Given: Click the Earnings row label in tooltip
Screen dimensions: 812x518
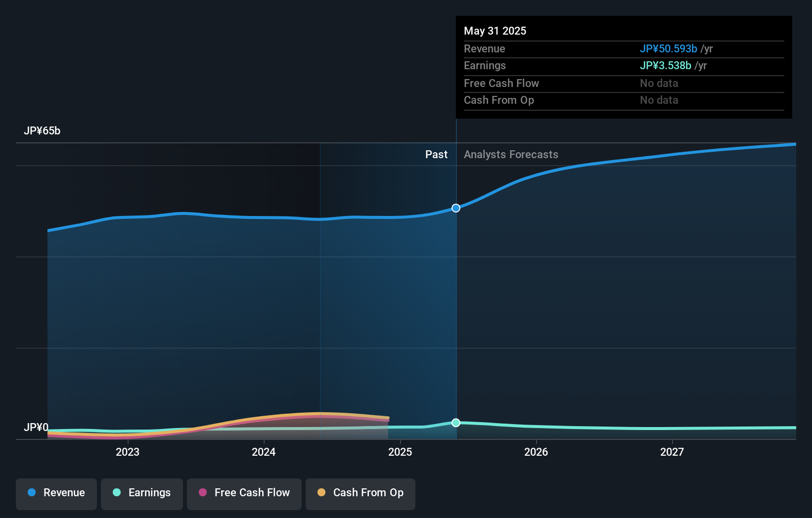Looking at the screenshot, I should click(485, 66).
